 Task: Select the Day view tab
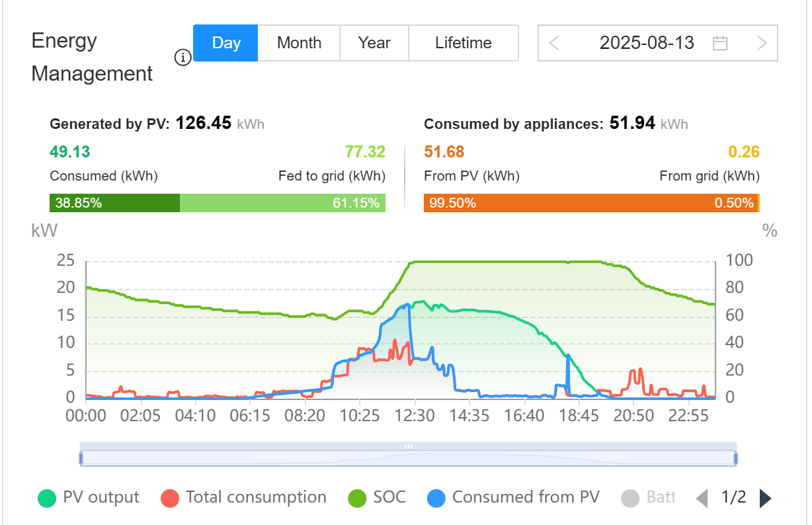(226, 44)
